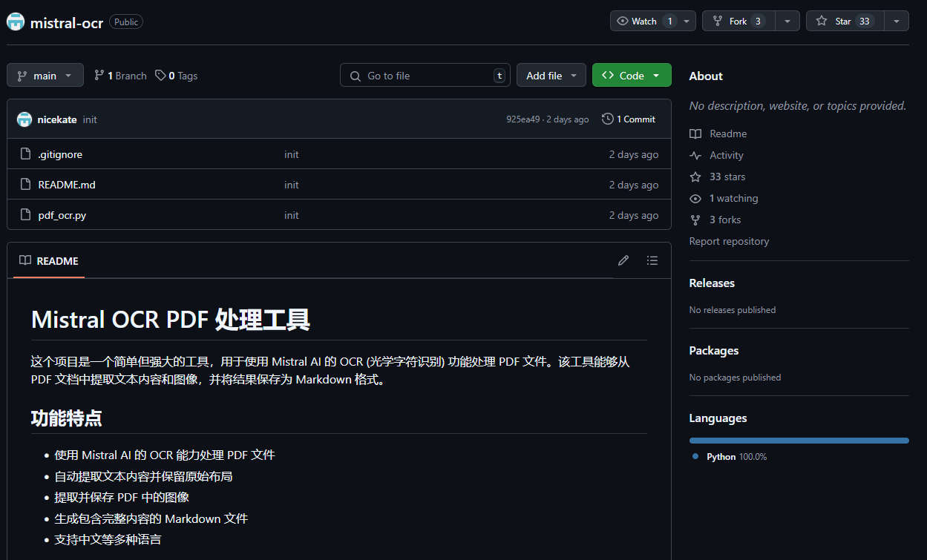Focus the Go to file search field

pyautogui.click(x=425, y=75)
